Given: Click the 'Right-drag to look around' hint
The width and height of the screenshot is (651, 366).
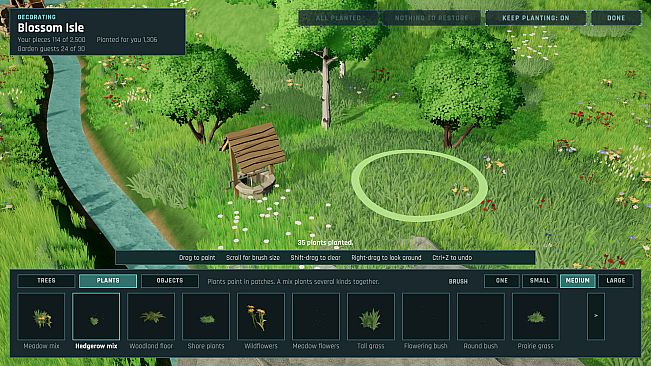Looking at the screenshot, I should point(386,258).
